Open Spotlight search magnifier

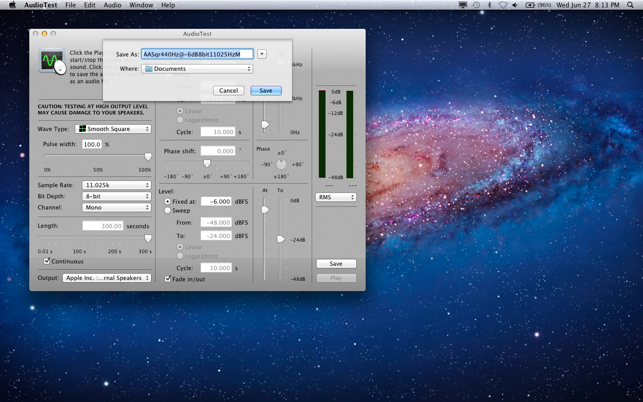[x=630, y=5]
